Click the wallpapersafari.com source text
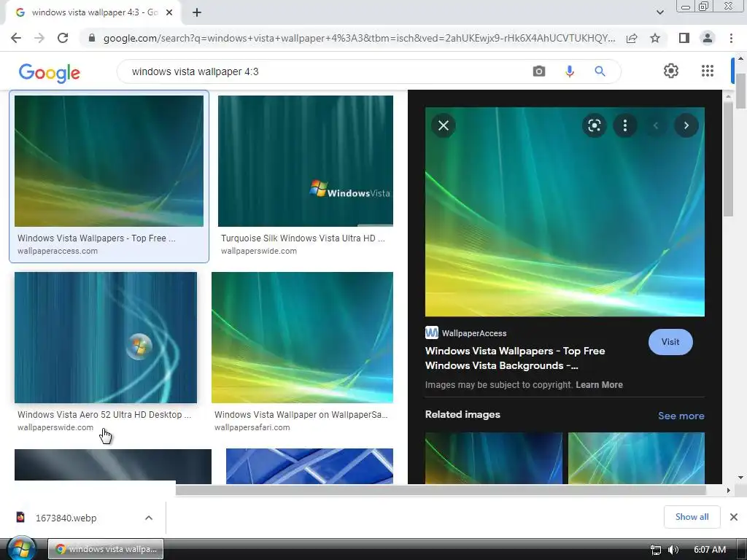 point(252,427)
